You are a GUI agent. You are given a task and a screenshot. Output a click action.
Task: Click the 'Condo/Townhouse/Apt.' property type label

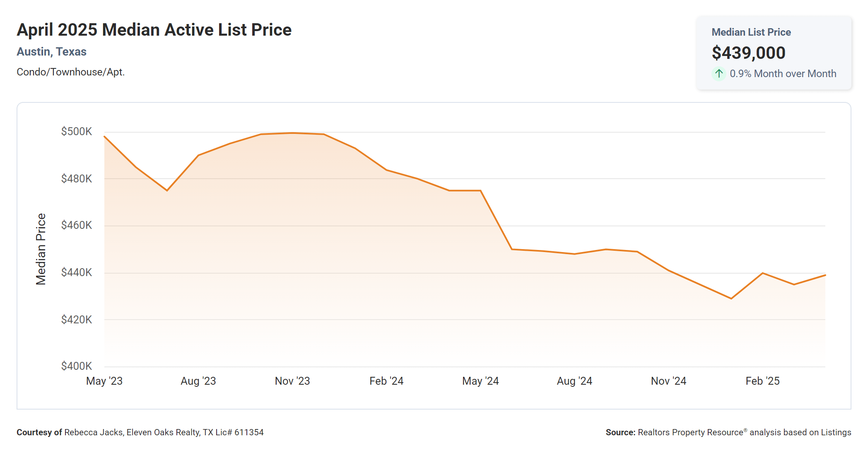pos(70,72)
